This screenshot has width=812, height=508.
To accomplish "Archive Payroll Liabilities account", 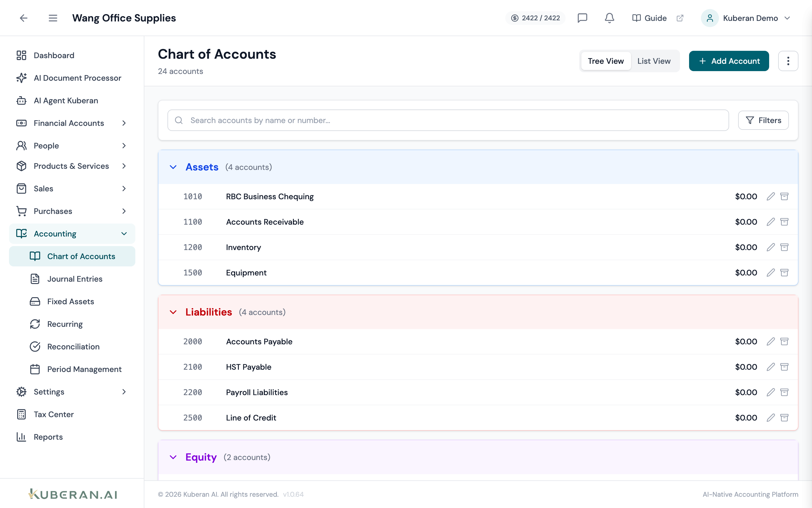I will [x=784, y=392].
